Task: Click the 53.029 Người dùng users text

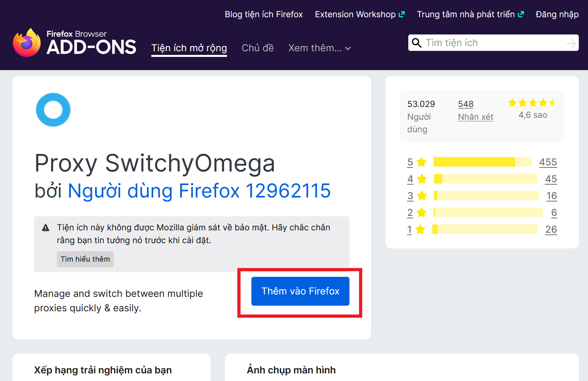Action: 421,117
